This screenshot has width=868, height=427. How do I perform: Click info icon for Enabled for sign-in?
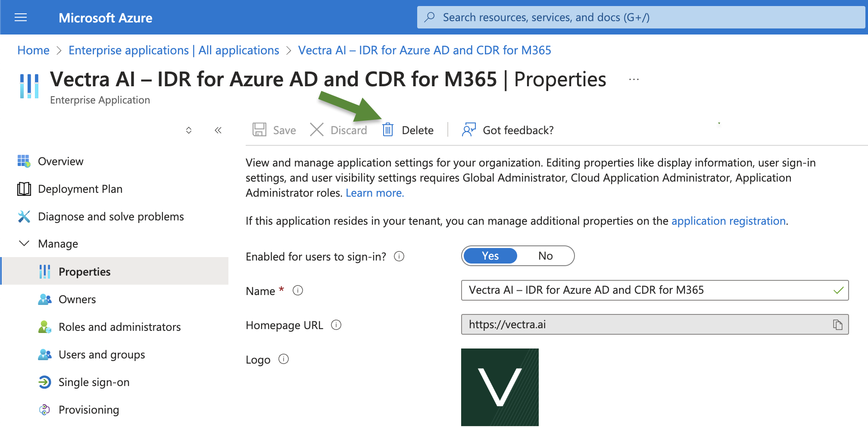399,257
